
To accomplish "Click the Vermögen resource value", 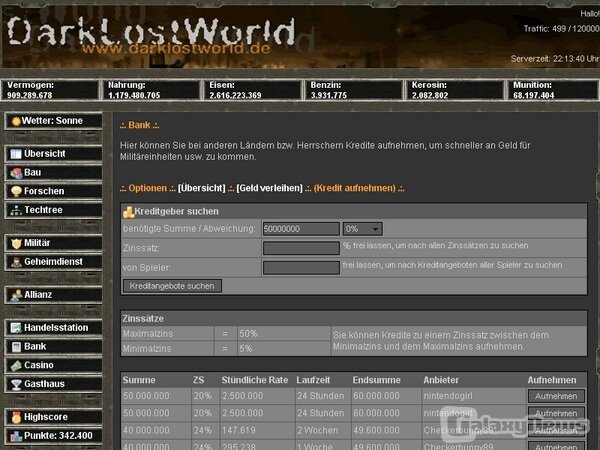I will pos(30,95).
